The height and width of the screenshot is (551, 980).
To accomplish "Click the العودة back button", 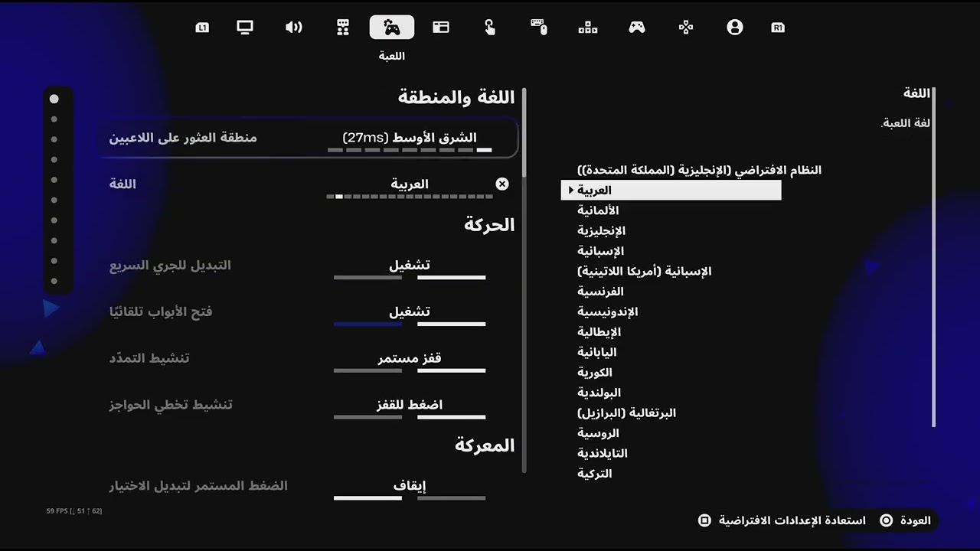I will [906, 520].
